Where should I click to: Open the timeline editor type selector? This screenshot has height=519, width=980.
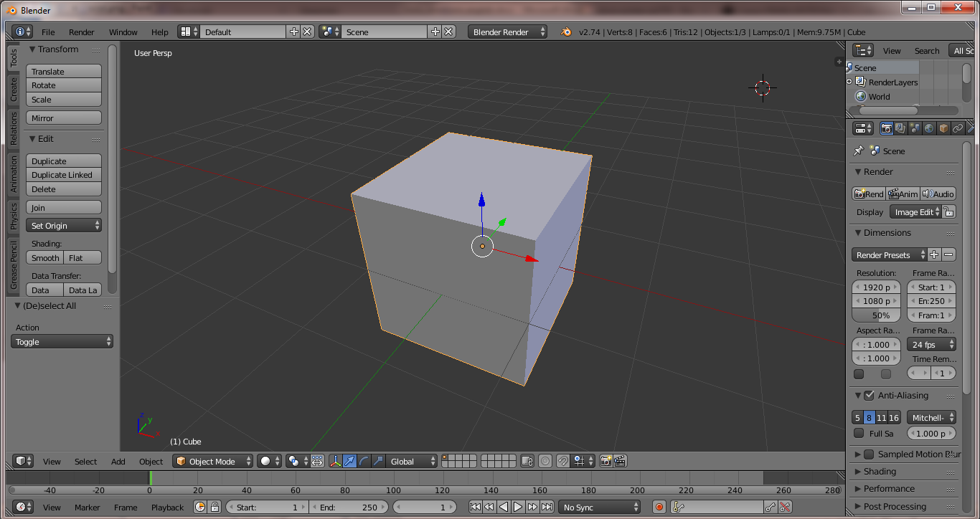[24, 507]
